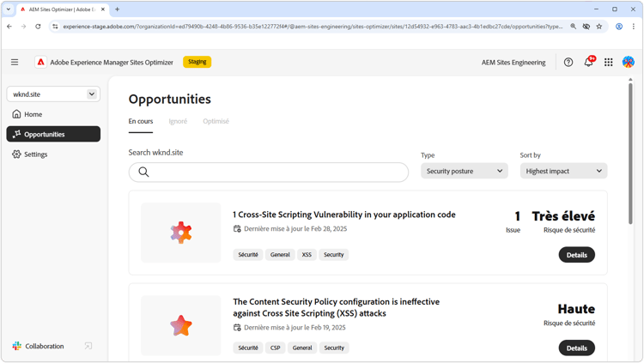Click the zoom magnifier icon in address bar

(x=573, y=27)
